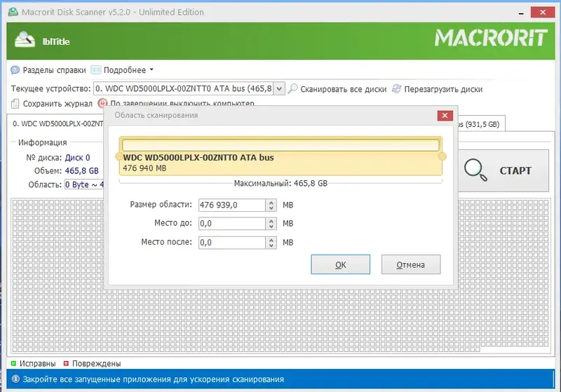561x392 pixels.
Task: Click the Диск 0 disk number value
Action: [x=77, y=158]
